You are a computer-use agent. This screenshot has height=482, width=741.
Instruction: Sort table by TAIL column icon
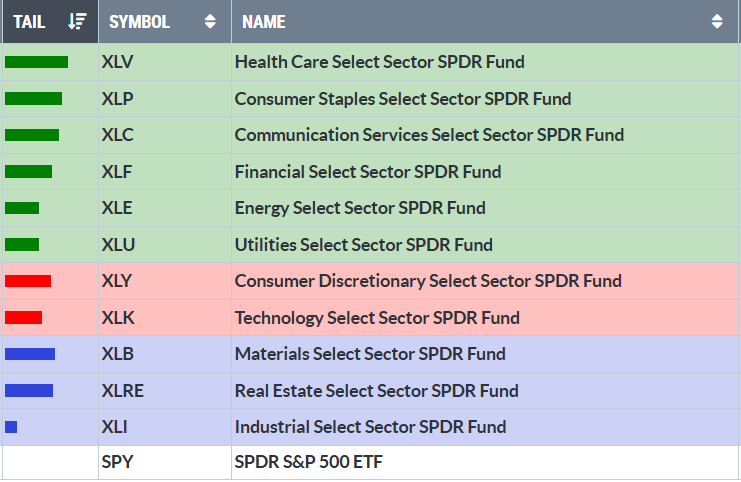(79, 21)
